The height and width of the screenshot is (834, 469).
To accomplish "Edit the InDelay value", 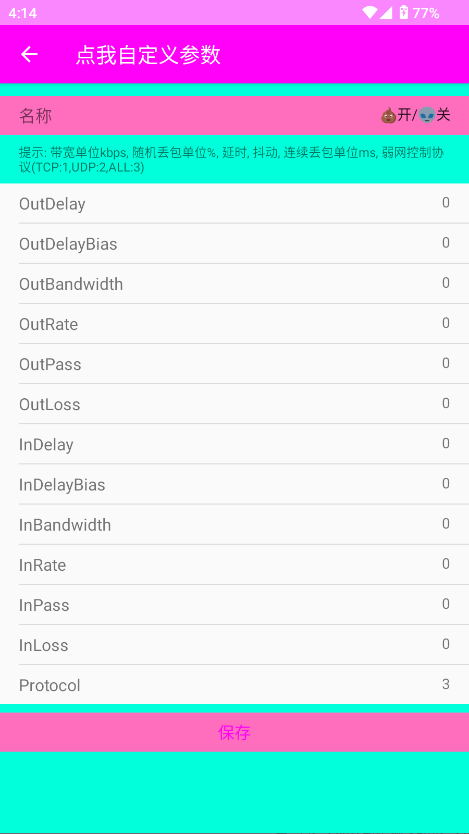I will 446,444.
